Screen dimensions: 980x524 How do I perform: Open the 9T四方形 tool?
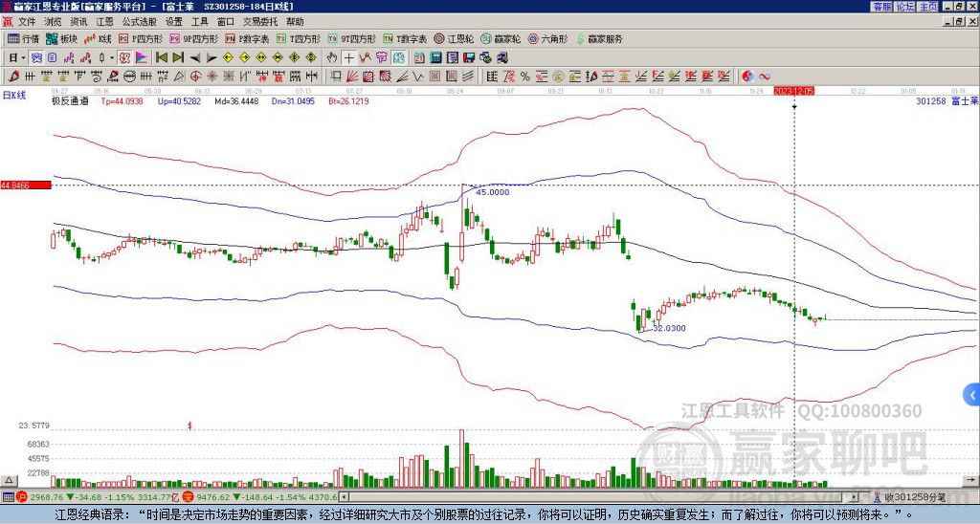click(352, 38)
